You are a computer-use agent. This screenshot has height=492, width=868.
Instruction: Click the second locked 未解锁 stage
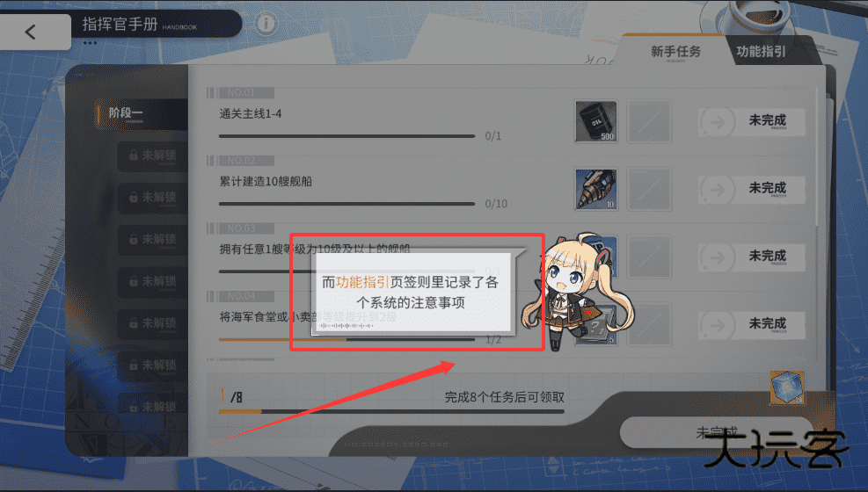pyautogui.click(x=152, y=198)
